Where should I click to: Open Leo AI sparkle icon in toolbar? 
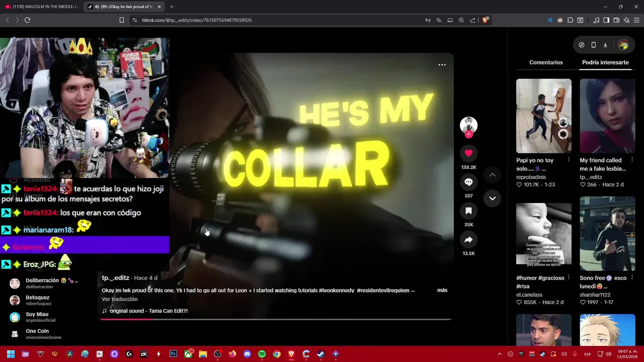626,20
